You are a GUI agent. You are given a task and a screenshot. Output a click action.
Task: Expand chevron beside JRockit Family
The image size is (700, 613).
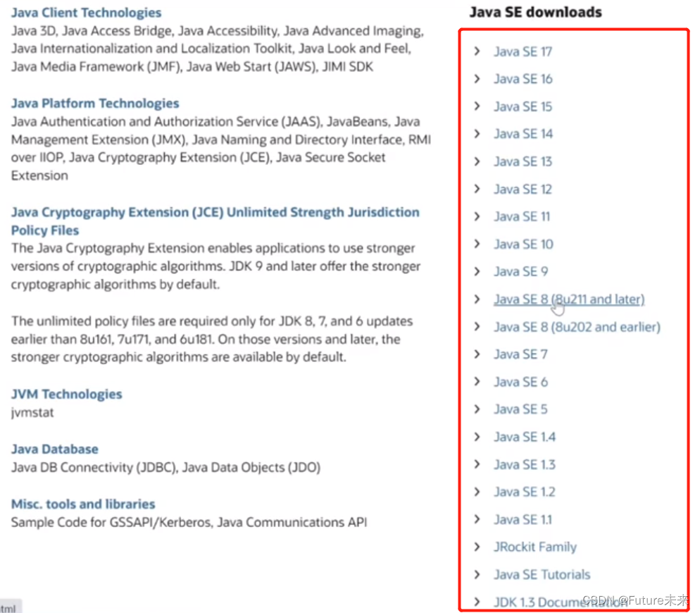pos(477,547)
